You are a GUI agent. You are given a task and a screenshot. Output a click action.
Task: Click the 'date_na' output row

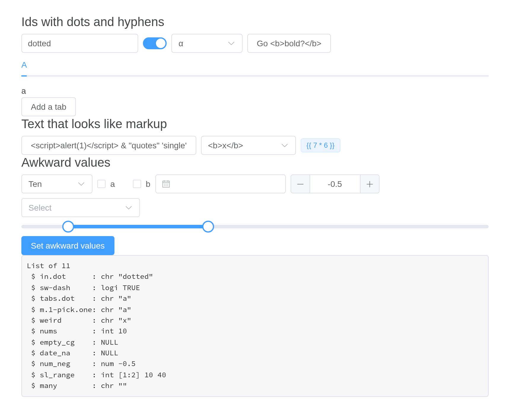pos(74,353)
